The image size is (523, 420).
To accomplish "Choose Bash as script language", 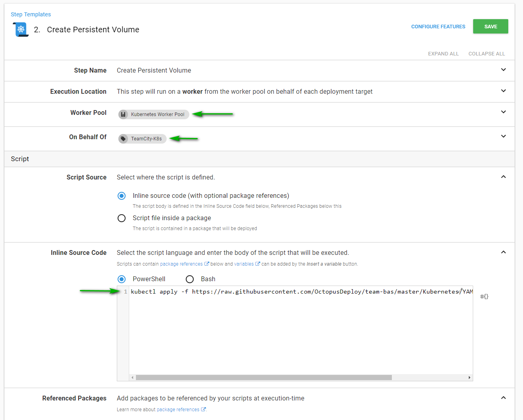I will [190, 279].
